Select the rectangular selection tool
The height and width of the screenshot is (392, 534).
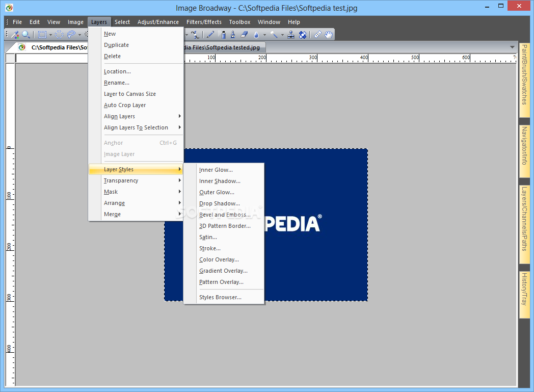pos(42,34)
